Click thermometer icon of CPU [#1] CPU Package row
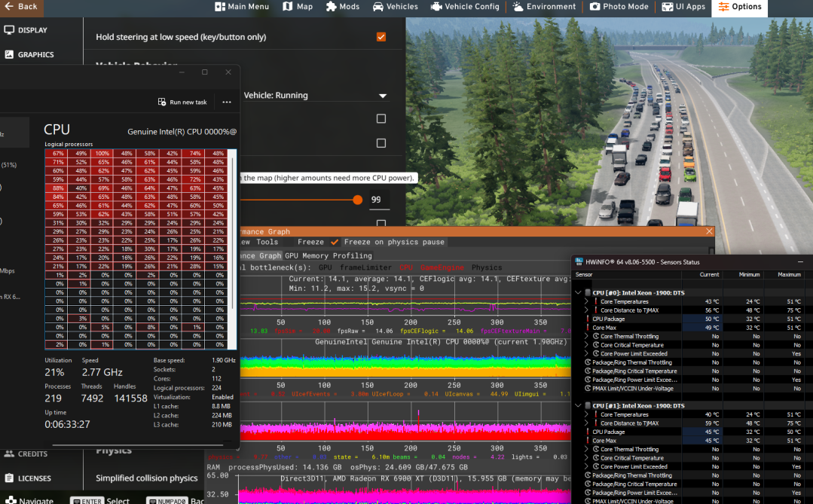 [588, 432]
